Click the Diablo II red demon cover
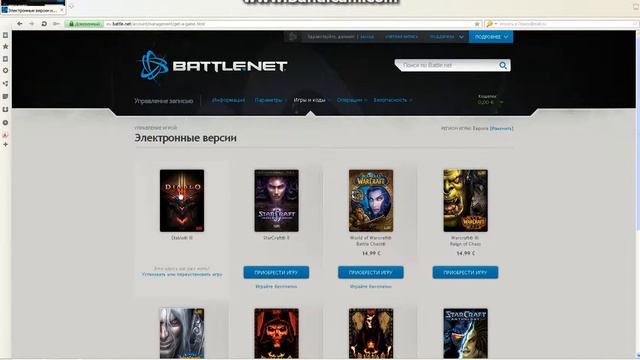640x360 pixels. [276, 333]
